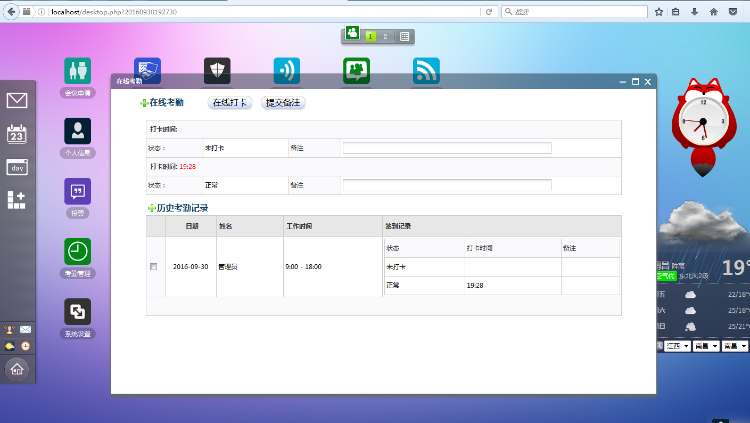Open the calendar icon showing 23
The image size is (750, 423).
coord(17,134)
